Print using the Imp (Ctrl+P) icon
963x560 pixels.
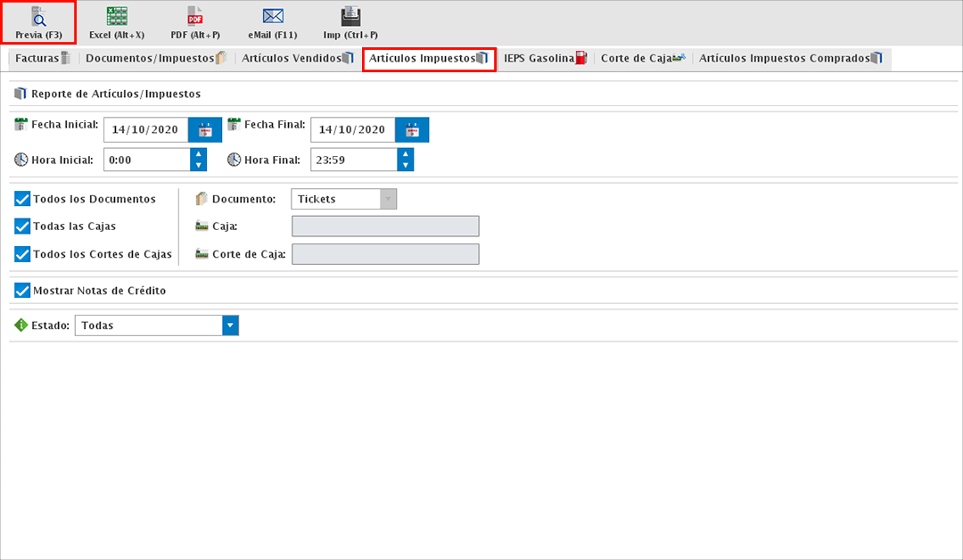coord(351,18)
